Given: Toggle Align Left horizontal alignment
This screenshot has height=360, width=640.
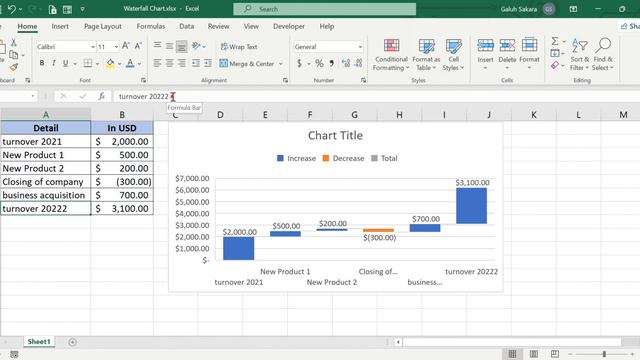Looking at the screenshot, I should [x=157, y=63].
